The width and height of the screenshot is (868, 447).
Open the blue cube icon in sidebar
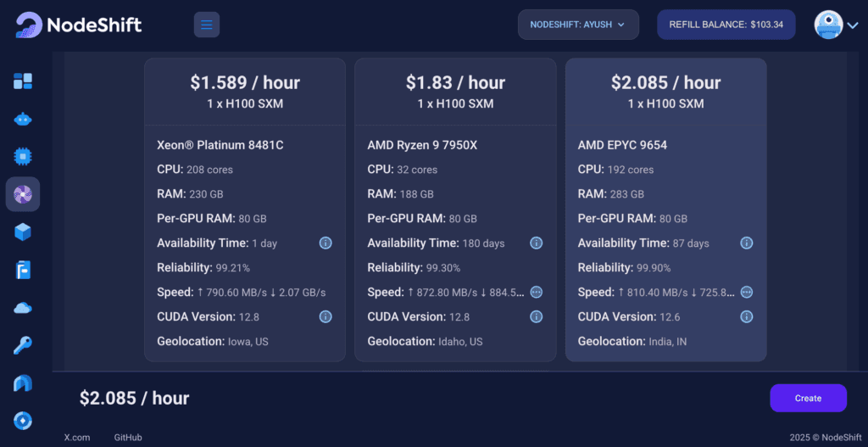pyautogui.click(x=23, y=232)
